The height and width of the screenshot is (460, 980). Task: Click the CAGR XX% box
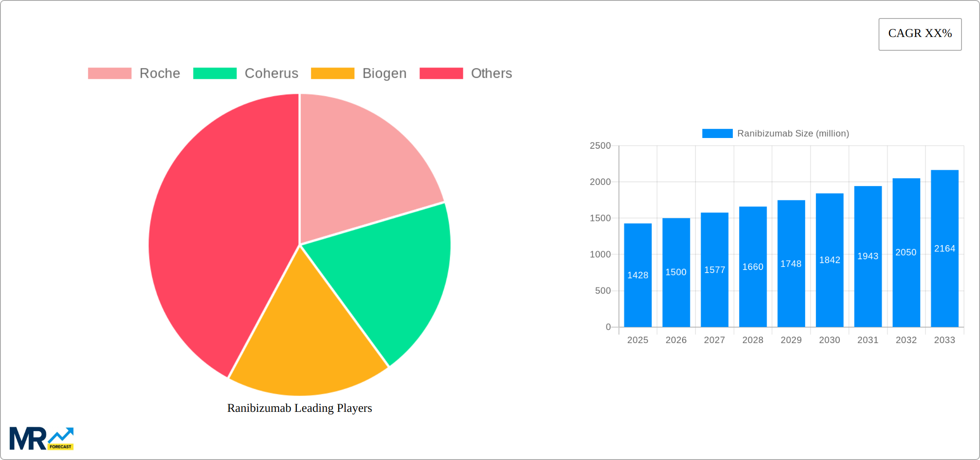(920, 34)
